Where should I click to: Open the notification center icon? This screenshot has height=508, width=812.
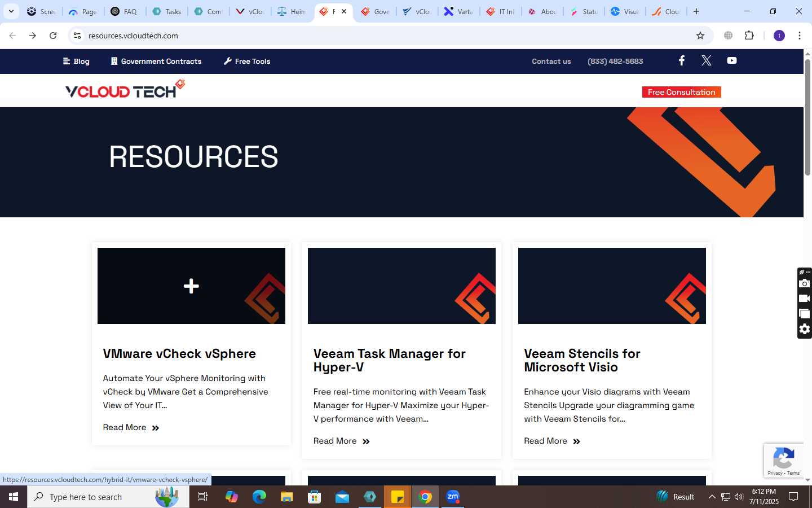(793, 497)
